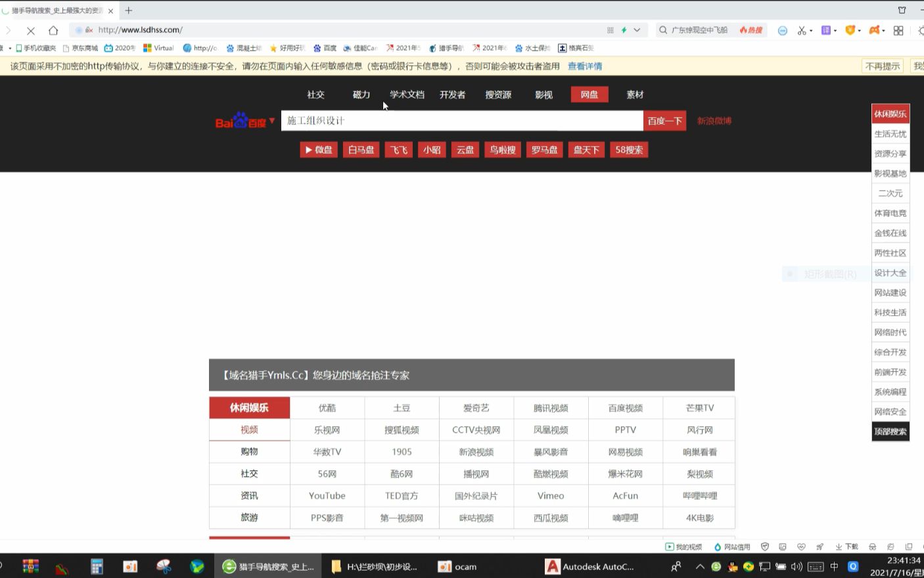Choose the 白马盘 search engine option
Viewport: 924px width, 578px height.
pos(361,150)
